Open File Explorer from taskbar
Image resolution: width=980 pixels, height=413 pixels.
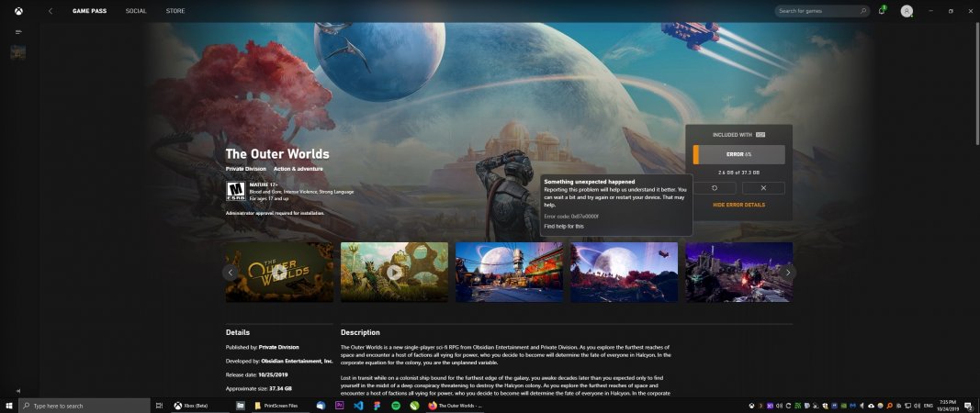pyautogui.click(x=240, y=406)
